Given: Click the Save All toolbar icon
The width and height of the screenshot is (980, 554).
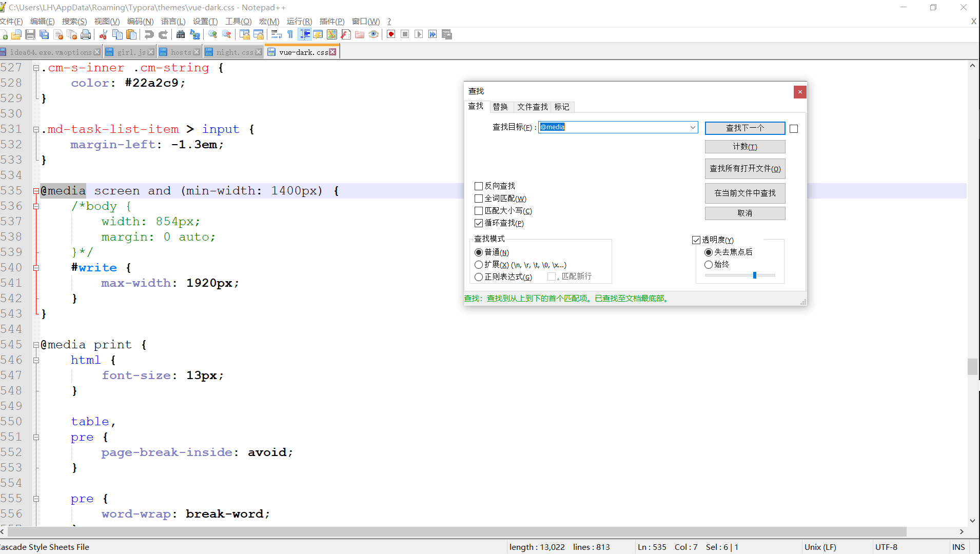Looking at the screenshot, I should point(44,34).
